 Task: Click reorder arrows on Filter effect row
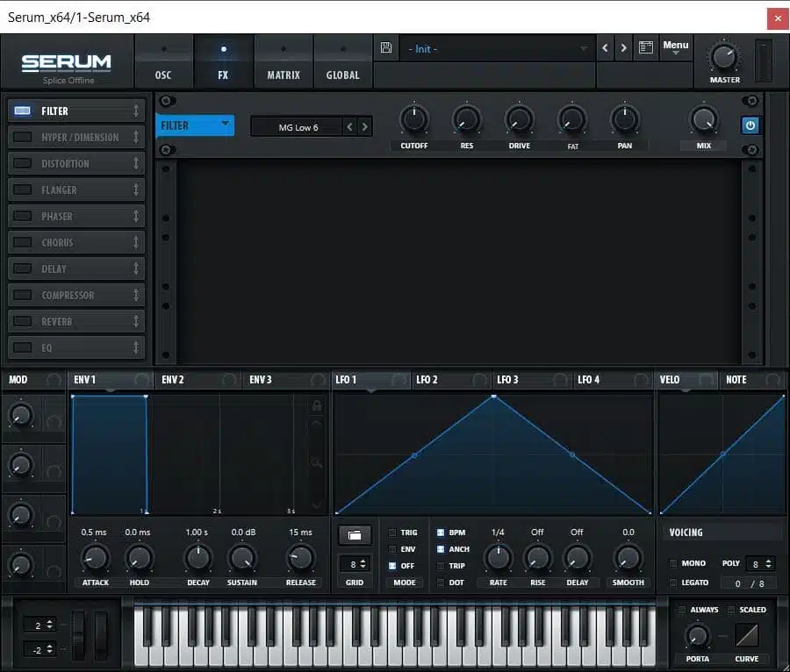pyautogui.click(x=136, y=111)
